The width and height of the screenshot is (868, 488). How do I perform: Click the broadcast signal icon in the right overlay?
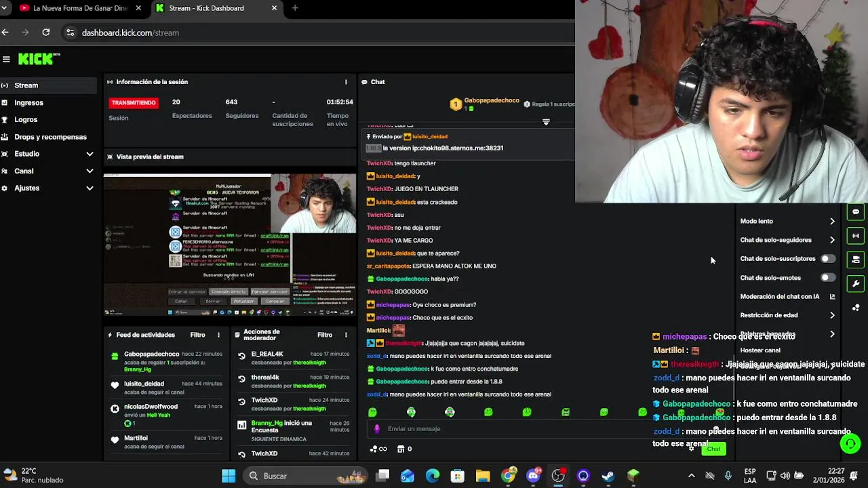[856, 236]
